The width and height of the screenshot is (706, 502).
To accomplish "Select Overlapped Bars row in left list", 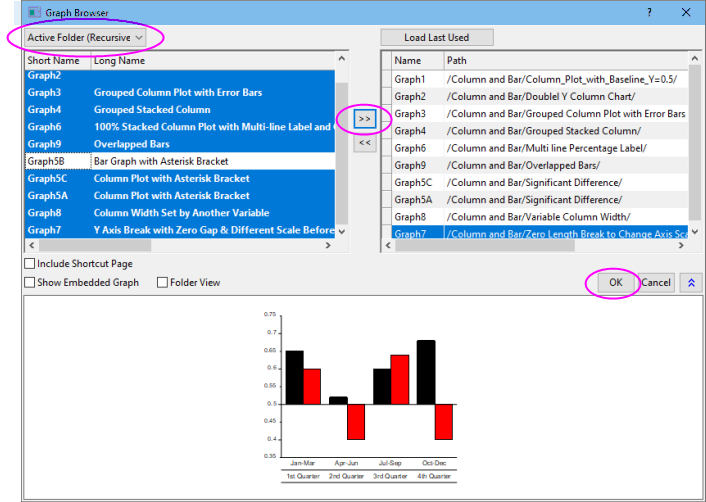I will [x=180, y=144].
